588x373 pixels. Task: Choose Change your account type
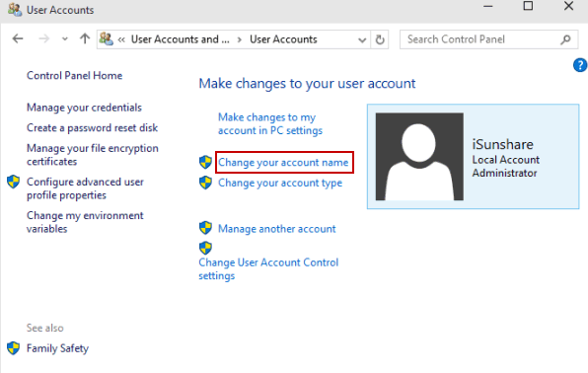pos(280,183)
